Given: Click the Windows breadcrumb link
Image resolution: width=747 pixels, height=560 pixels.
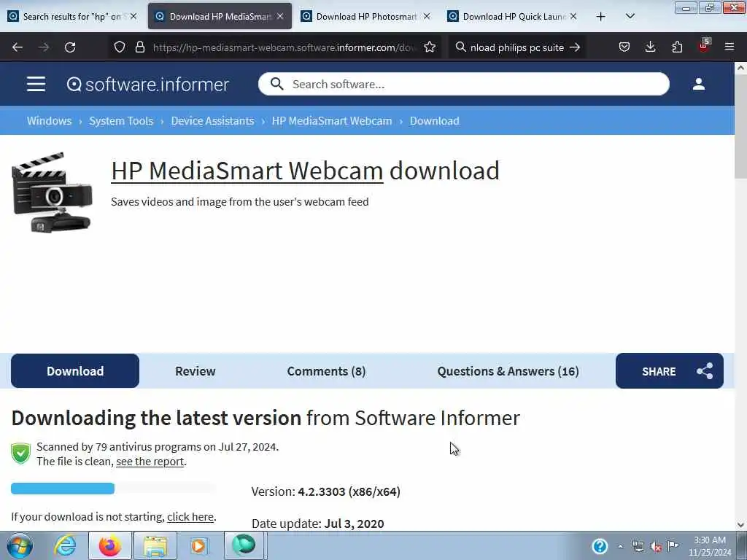Looking at the screenshot, I should [49, 121].
